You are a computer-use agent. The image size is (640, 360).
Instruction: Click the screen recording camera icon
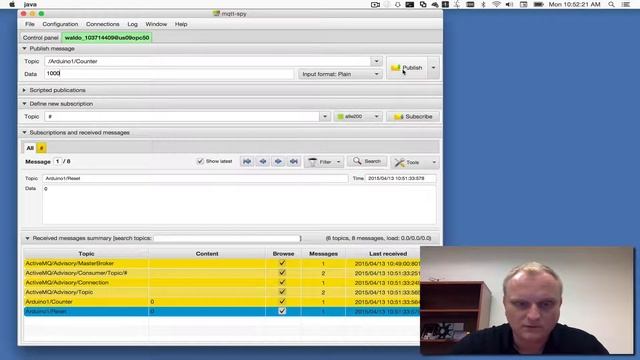[x=375, y=4]
